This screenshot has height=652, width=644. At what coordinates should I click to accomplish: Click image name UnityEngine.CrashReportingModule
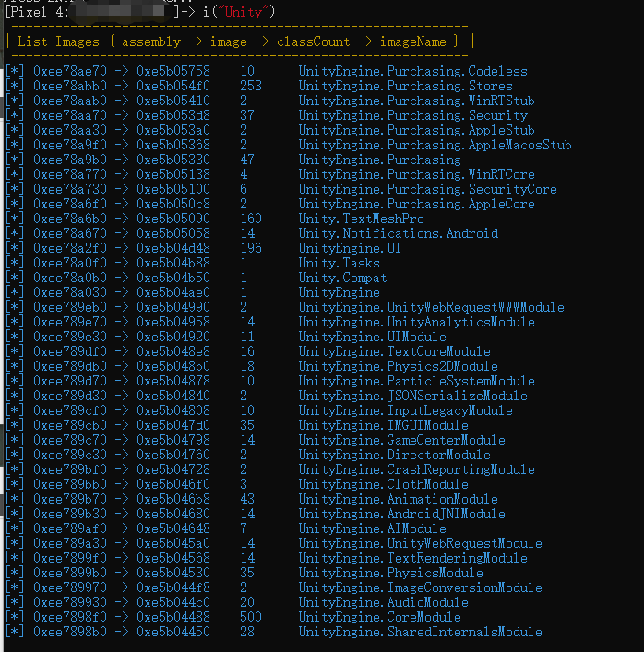416,469
